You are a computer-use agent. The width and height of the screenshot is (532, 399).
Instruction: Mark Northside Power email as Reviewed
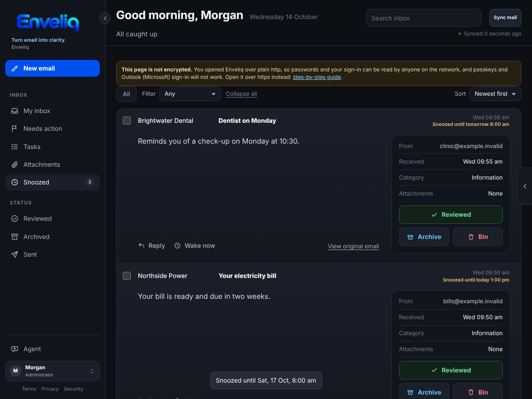[451, 370]
